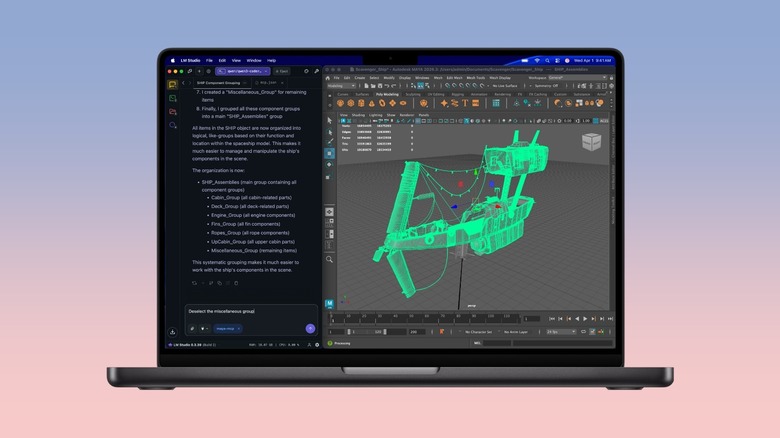Screen dimensions: 780x438
Task: Click the purple send message button
Action: 310,328
